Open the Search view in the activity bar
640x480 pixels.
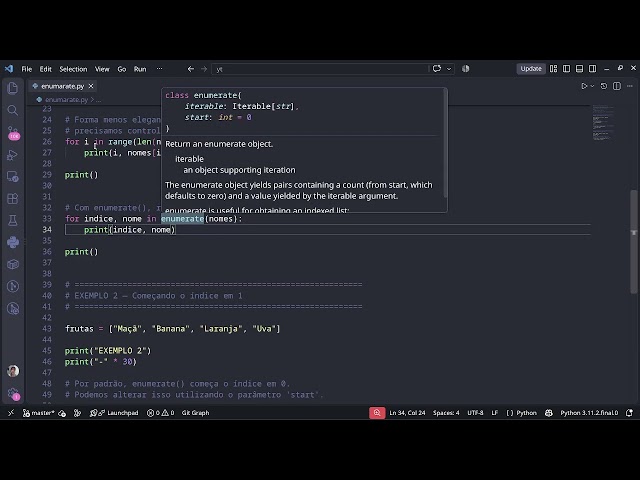(x=13, y=110)
